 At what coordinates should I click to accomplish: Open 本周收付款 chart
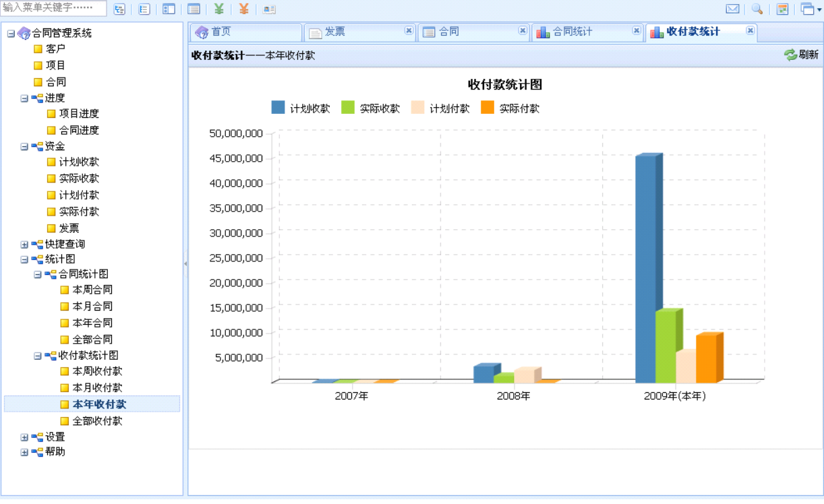(x=97, y=371)
